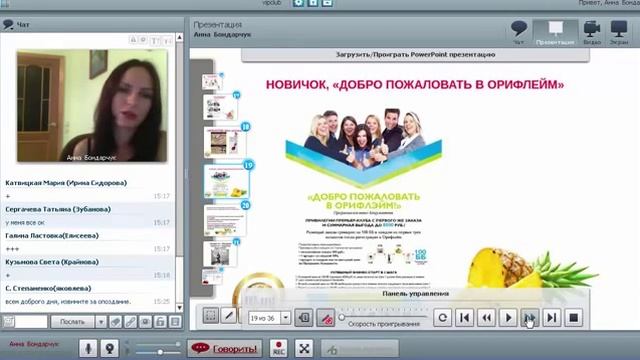Screen dimensions: 640x360
Task: Click the red eraser clear-drawing icon
Action: click(326, 317)
